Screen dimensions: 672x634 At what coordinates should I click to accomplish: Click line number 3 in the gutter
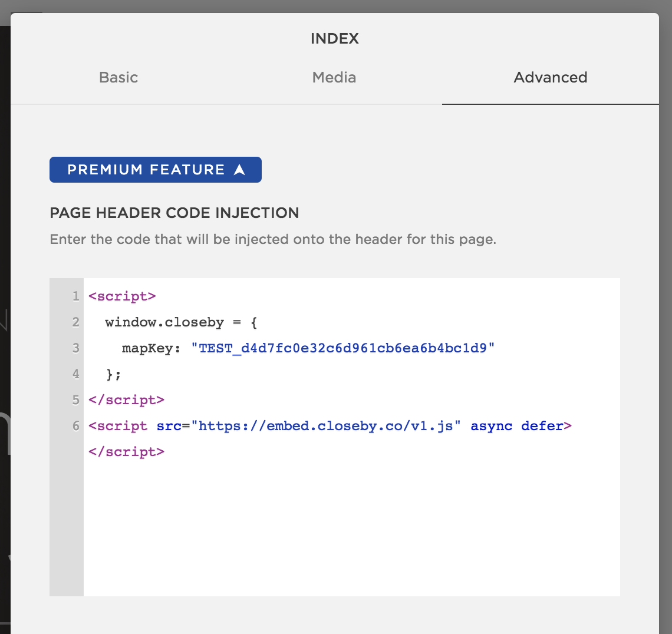pyautogui.click(x=76, y=348)
